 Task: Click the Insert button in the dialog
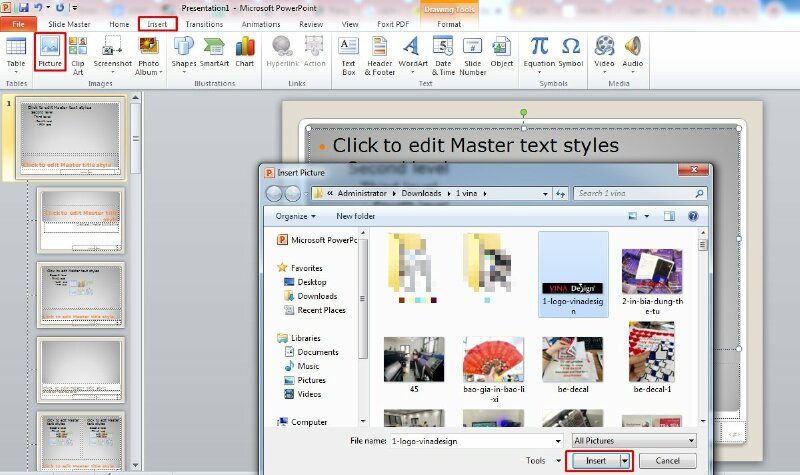click(x=595, y=461)
